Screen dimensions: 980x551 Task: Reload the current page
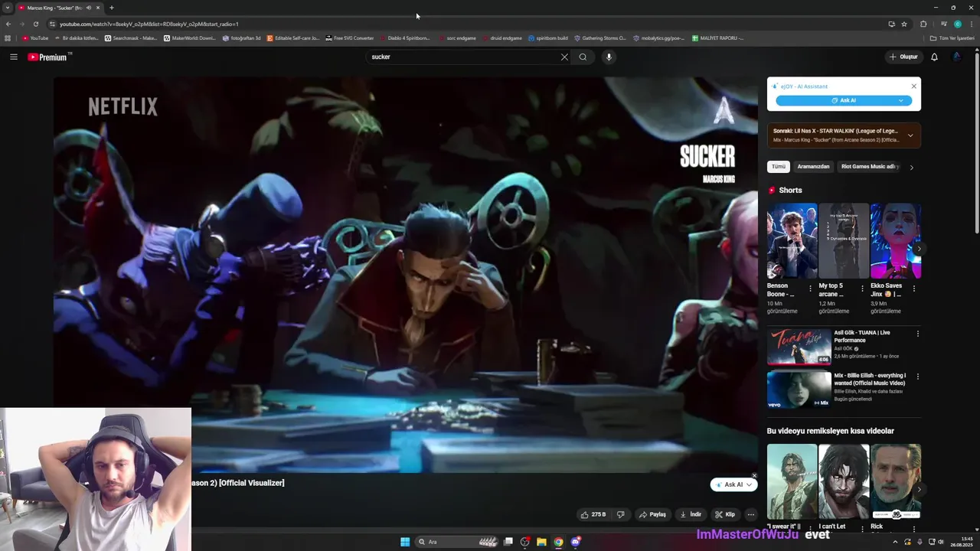(35, 24)
